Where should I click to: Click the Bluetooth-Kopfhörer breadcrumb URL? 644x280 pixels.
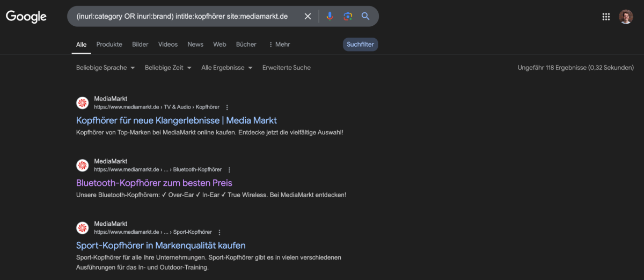click(x=158, y=170)
